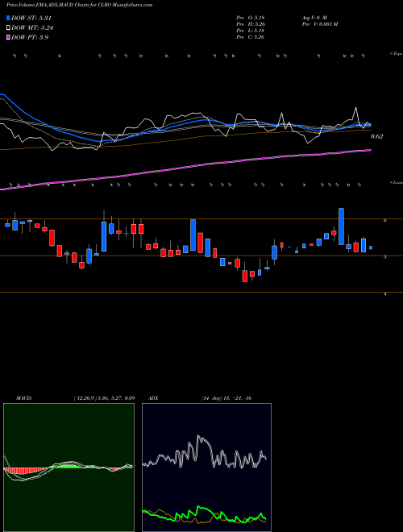Click the chart title mentioning MunafaSutra.com
This screenshot has width=403, height=532.
pos(79,5)
